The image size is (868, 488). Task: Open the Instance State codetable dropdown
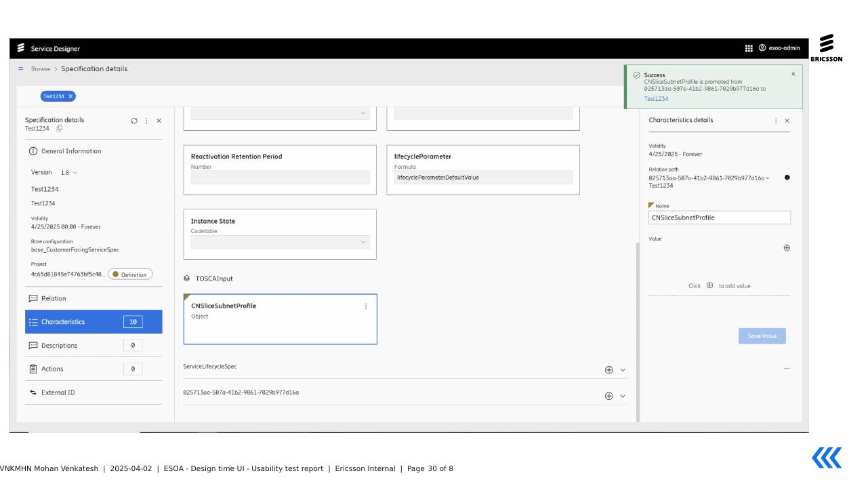point(280,242)
